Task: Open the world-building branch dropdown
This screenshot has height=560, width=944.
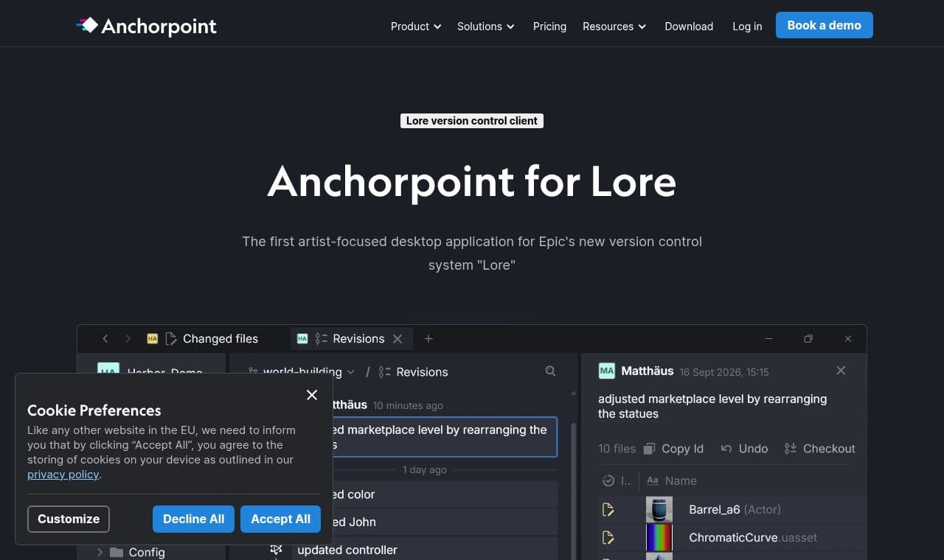Action: click(302, 372)
